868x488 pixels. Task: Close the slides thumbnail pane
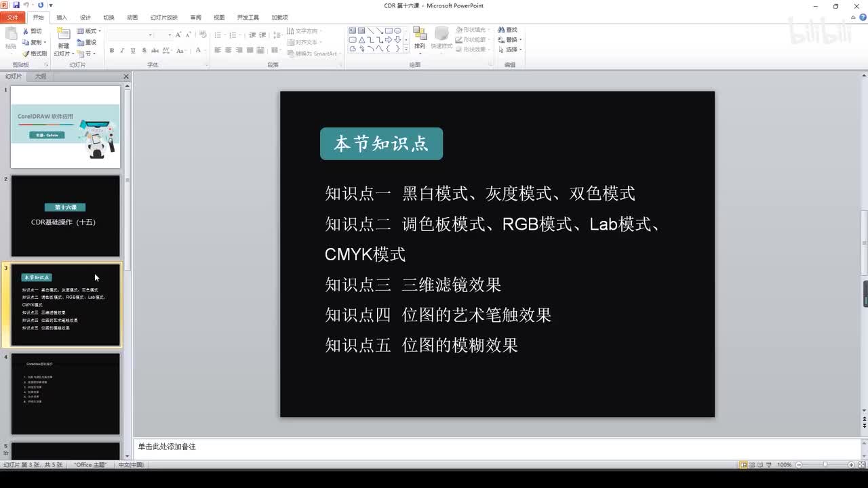coord(126,77)
